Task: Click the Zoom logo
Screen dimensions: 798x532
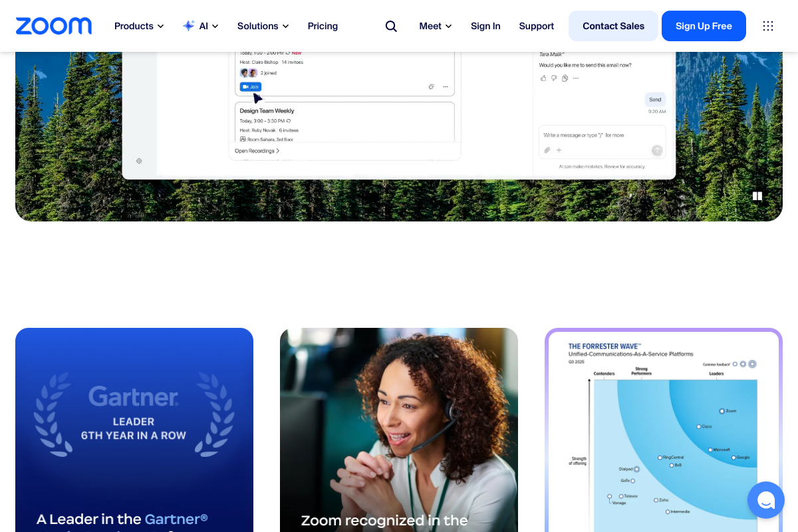Action: pos(54,26)
